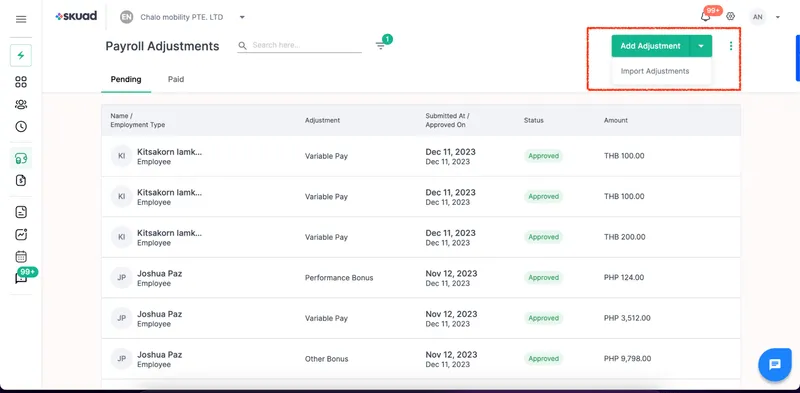Open the document report sidebar icon
The width and height of the screenshot is (800, 393).
pyautogui.click(x=21, y=212)
